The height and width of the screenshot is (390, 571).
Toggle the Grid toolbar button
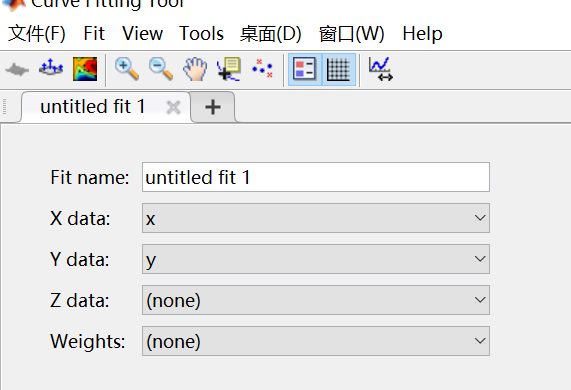339,69
